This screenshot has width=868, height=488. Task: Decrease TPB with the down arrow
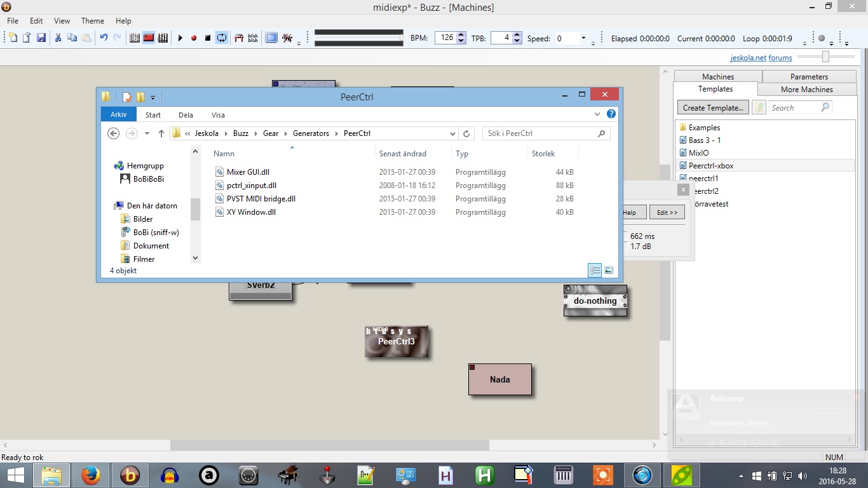tap(517, 41)
